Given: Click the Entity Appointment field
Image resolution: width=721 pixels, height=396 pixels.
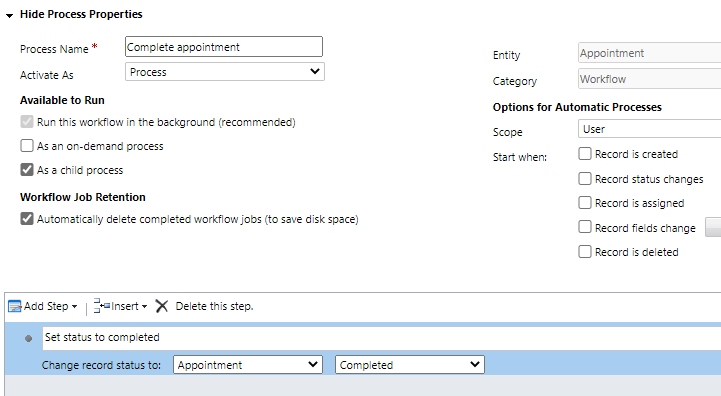Looking at the screenshot, I should [x=649, y=53].
